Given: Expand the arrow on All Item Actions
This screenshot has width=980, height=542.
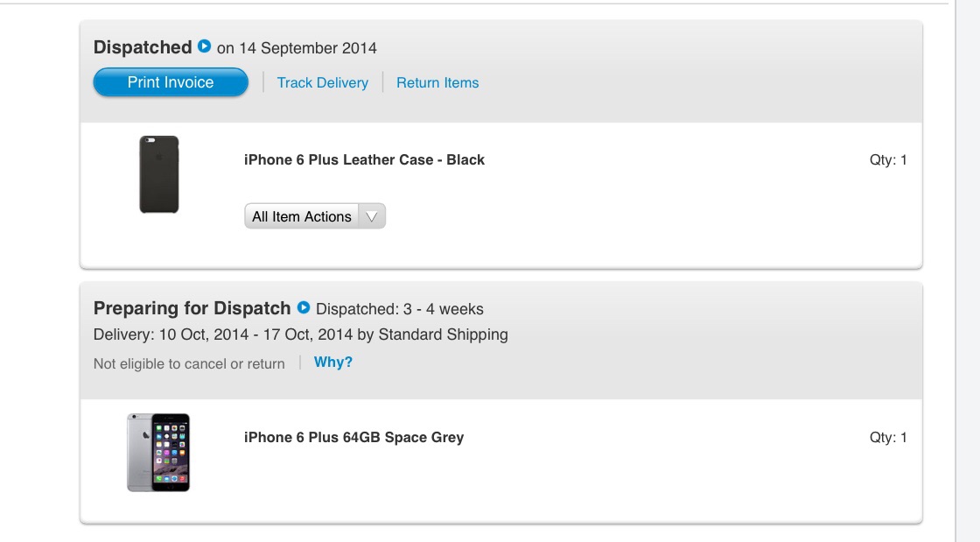Looking at the screenshot, I should click(372, 216).
